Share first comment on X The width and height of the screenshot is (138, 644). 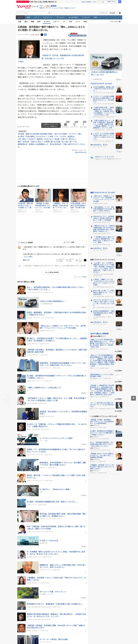[x=85, y=260]
